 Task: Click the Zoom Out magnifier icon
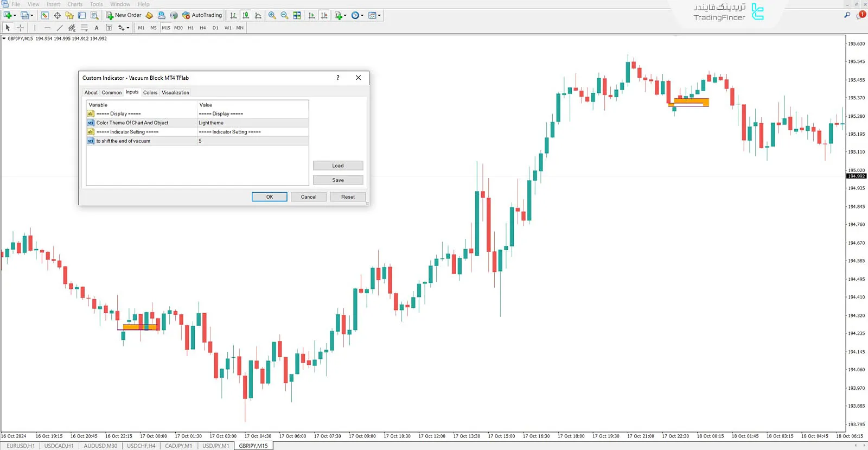[284, 15]
